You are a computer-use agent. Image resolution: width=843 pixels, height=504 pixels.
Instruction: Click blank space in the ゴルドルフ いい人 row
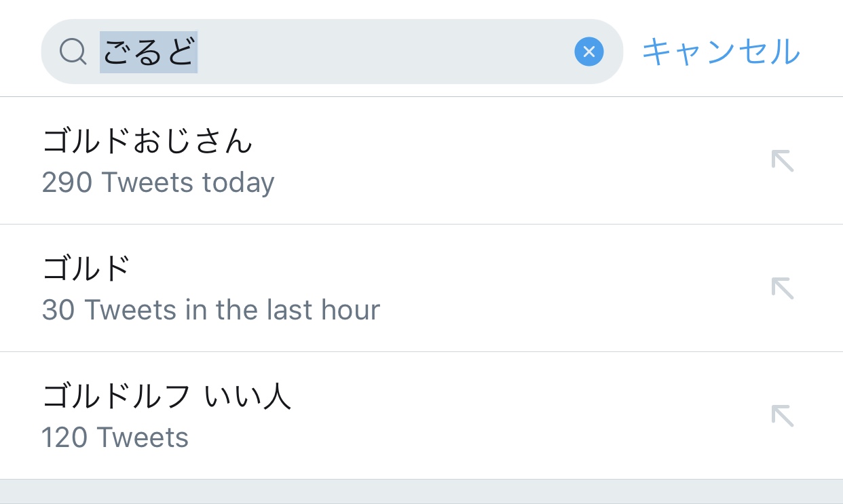pos(509,415)
